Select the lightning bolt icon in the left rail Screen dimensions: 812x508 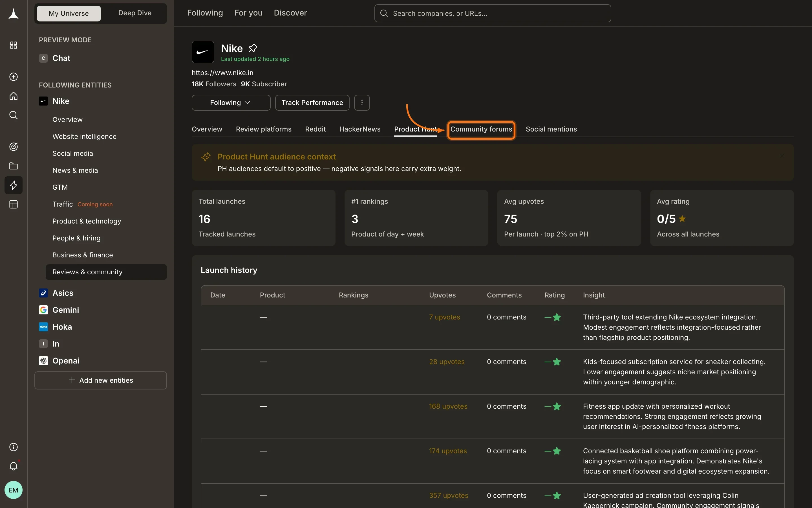point(14,185)
